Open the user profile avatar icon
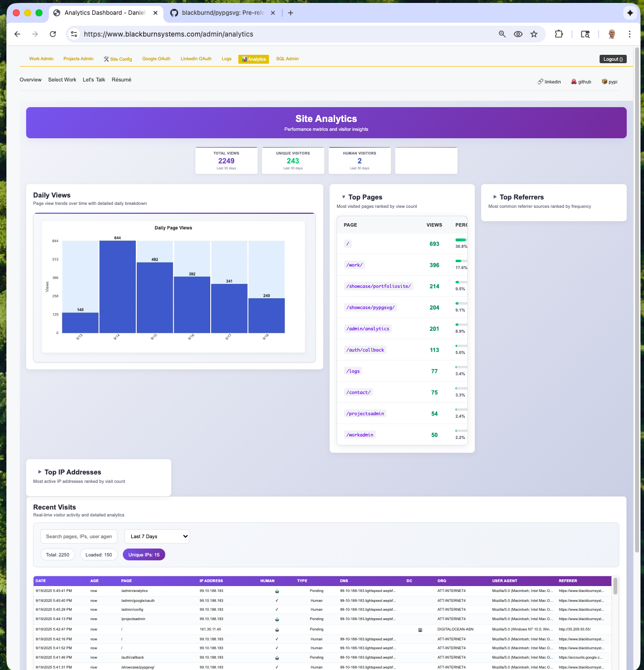The width and height of the screenshot is (644, 670). click(x=611, y=34)
